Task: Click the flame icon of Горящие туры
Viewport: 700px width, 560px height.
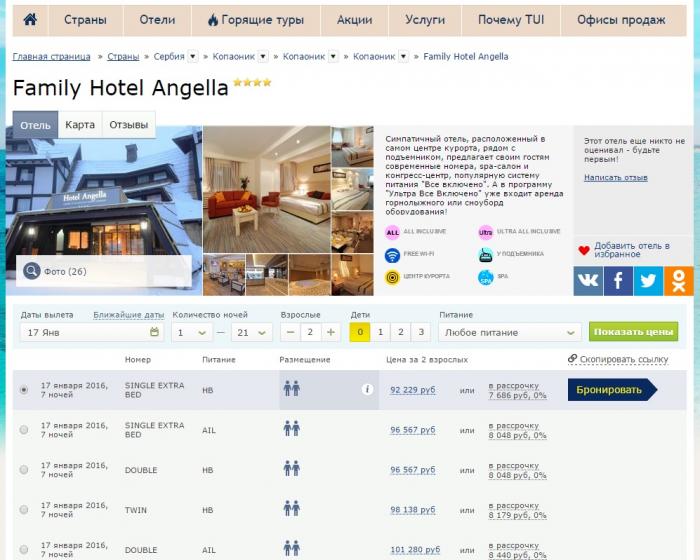Action: [213, 20]
